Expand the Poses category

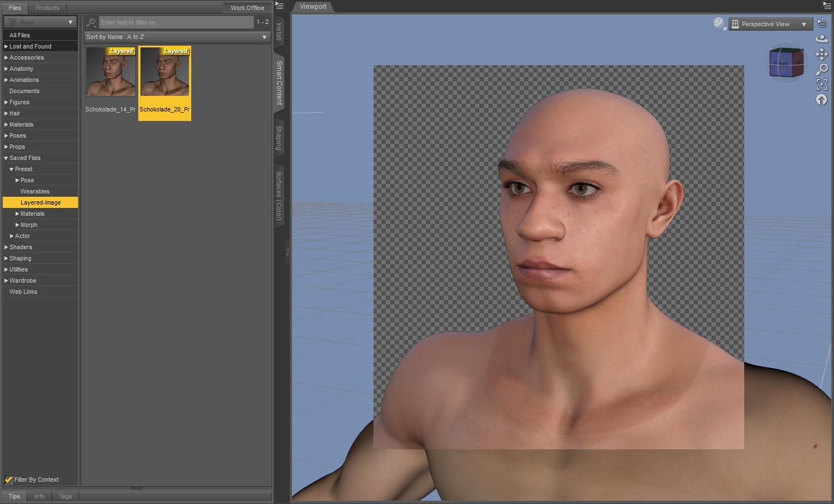click(6, 135)
